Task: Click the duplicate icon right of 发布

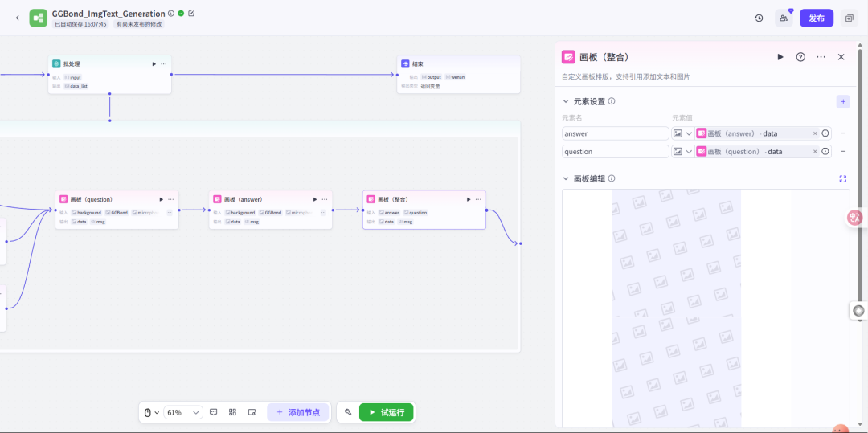Action: click(850, 18)
